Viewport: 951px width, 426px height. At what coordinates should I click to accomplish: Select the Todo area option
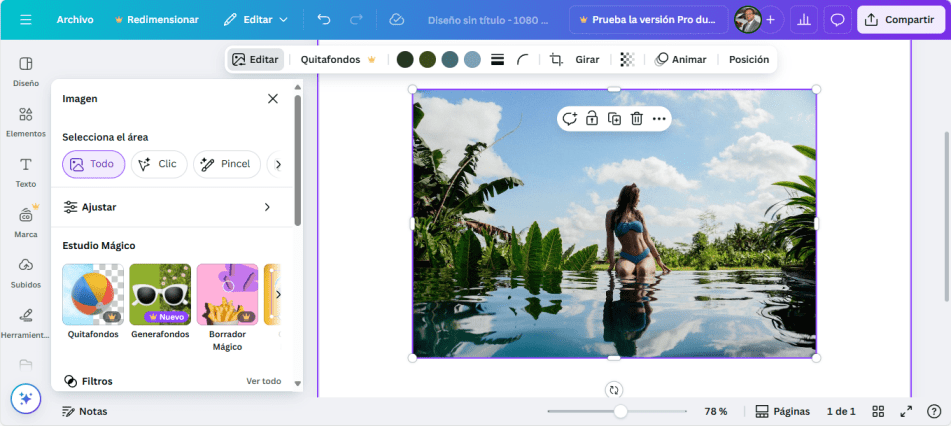click(x=93, y=164)
